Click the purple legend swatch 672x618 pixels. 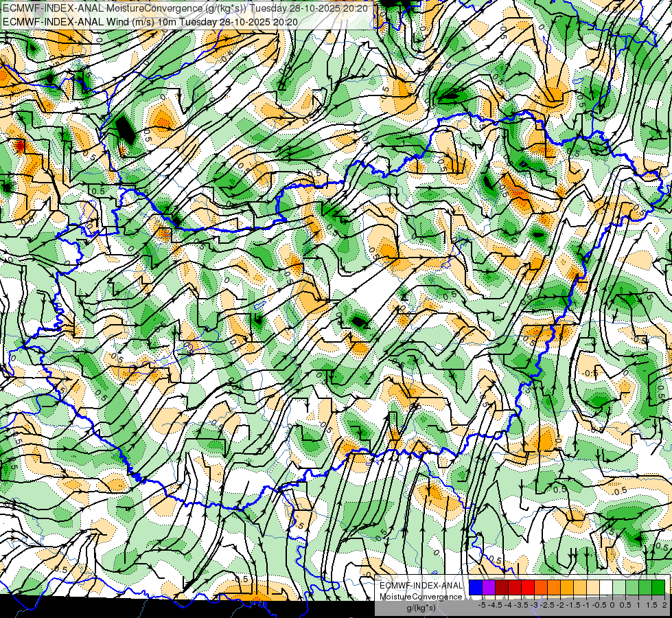[489, 587]
